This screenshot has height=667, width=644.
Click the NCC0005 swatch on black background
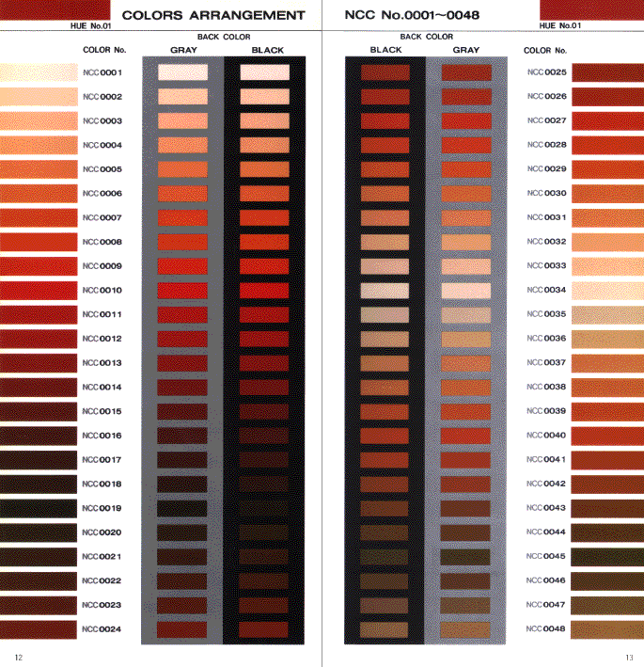(264, 169)
